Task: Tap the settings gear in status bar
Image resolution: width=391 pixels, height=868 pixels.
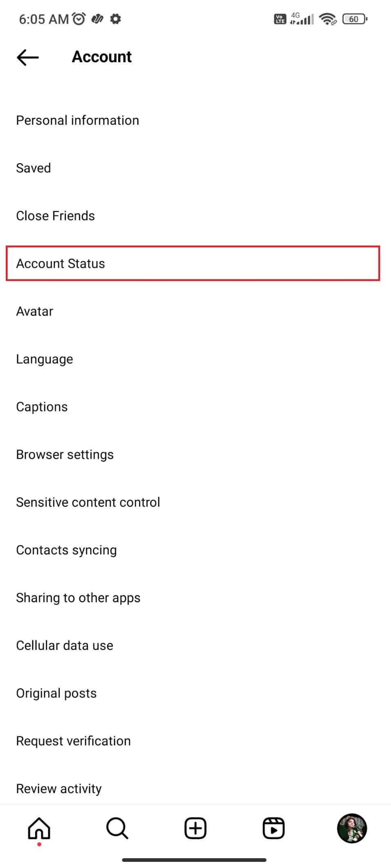Action: [116, 19]
